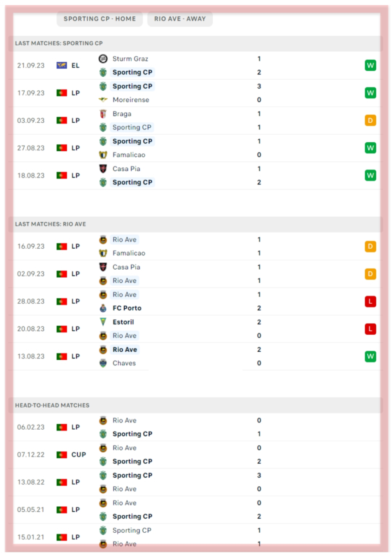Click the 13.08.22 head-to-head match date
The height and width of the screenshot is (556, 392).
31,482
